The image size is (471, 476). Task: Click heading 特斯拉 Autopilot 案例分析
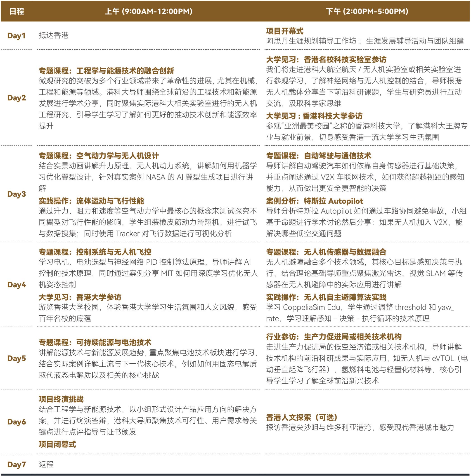pos(315,201)
